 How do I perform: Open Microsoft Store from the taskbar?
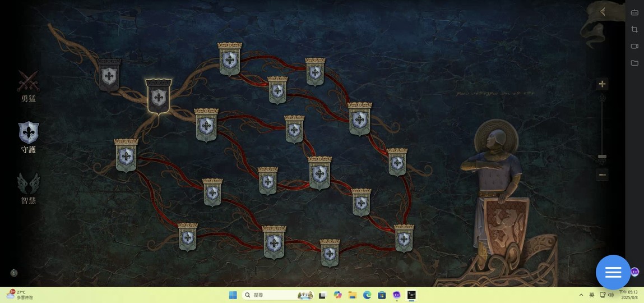pyautogui.click(x=382, y=295)
